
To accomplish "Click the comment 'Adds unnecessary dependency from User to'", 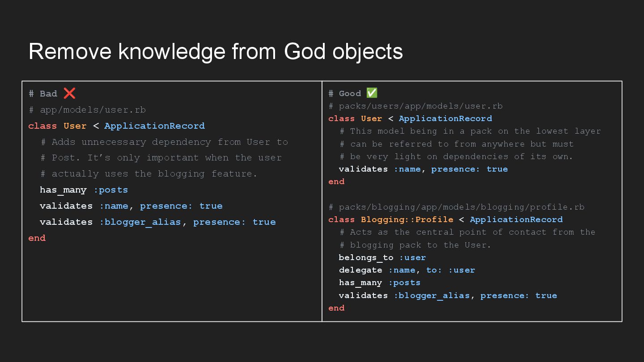I will tap(164, 142).
